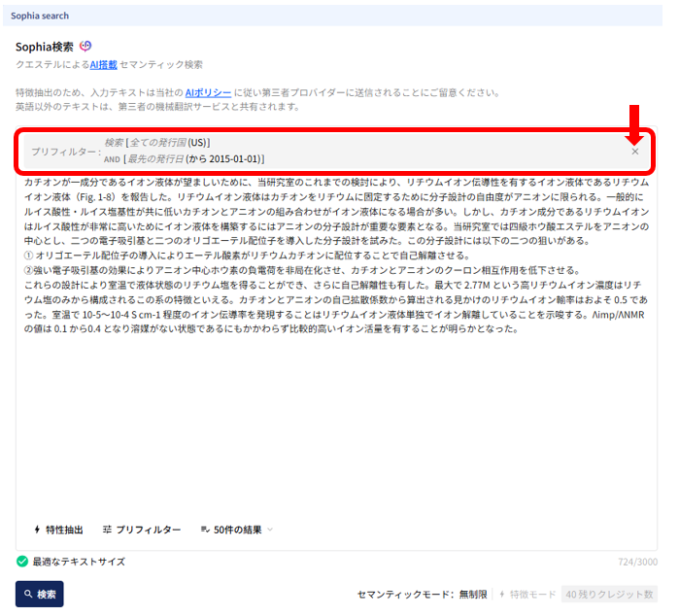Click the lightning icon beside 特徴モード

502,595
